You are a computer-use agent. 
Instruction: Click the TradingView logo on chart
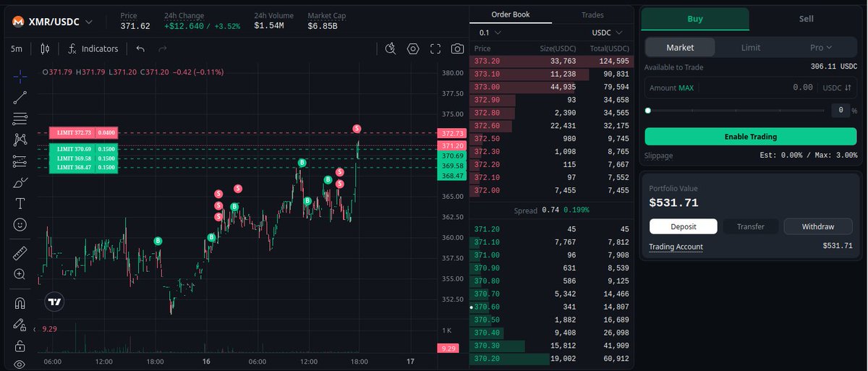[x=54, y=302]
